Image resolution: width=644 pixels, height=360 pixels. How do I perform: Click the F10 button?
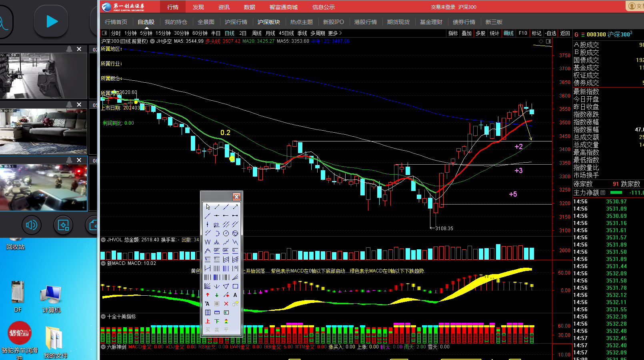pyautogui.click(x=523, y=33)
